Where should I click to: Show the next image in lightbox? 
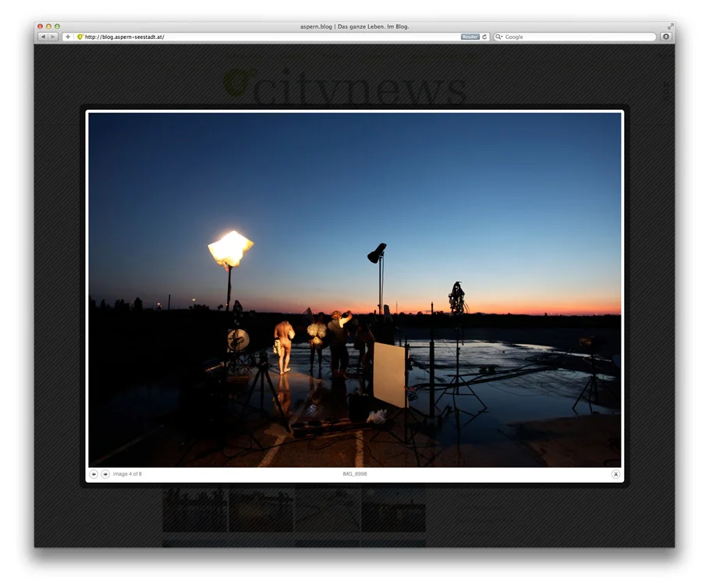105,474
